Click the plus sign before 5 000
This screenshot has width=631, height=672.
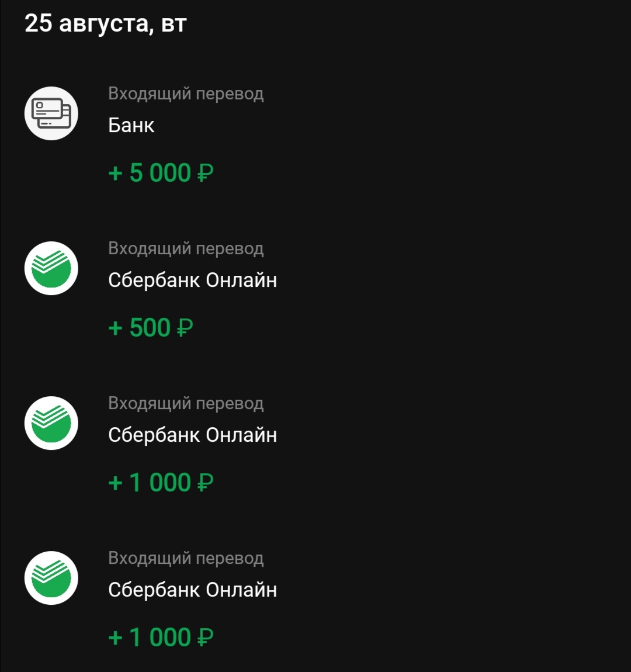[x=115, y=174]
